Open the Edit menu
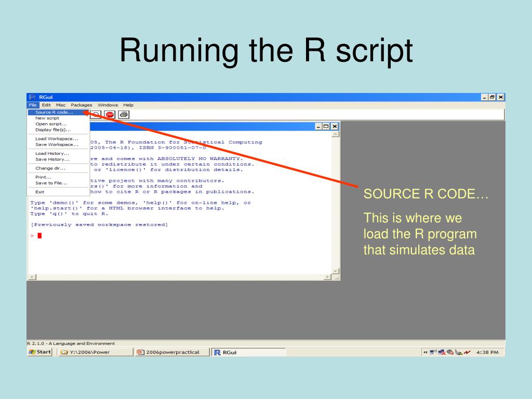This screenshot has height=399, width=532. [46, 105]
